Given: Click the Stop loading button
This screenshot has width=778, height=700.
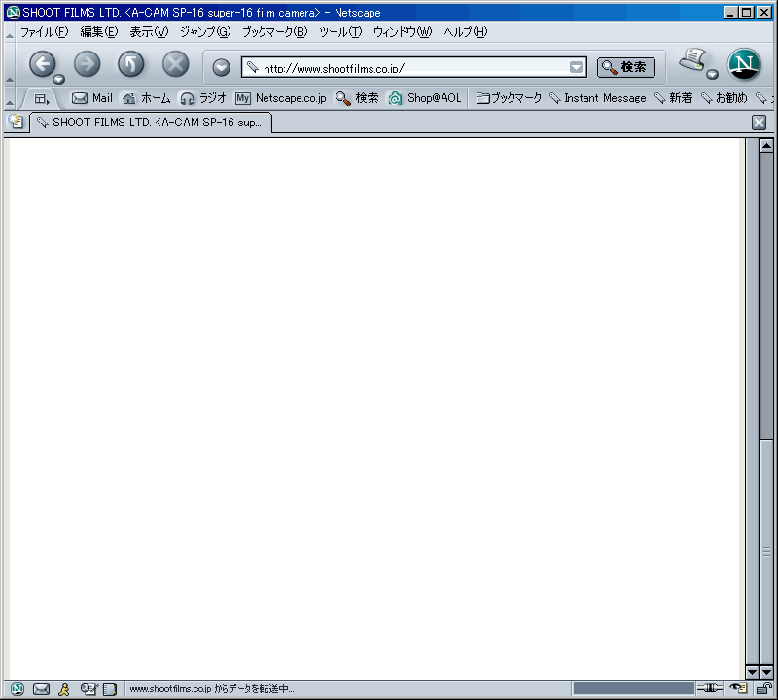Looking at the screenshot, I should click(x=176, y=64).
